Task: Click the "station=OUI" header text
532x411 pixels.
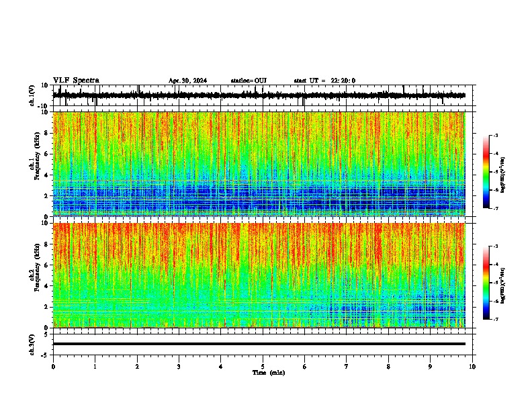Action: [249, 81]
